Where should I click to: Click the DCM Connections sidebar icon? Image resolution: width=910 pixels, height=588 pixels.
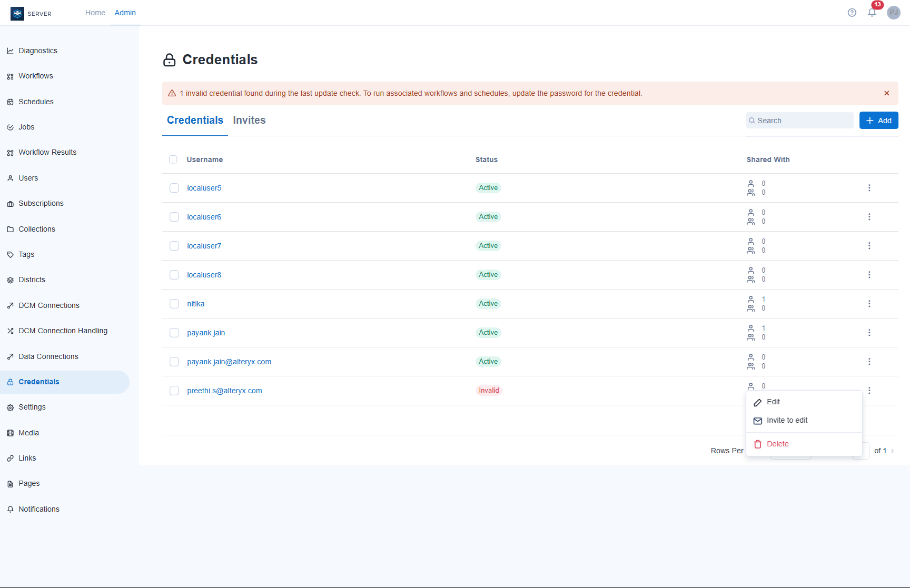tap(11, 305)
